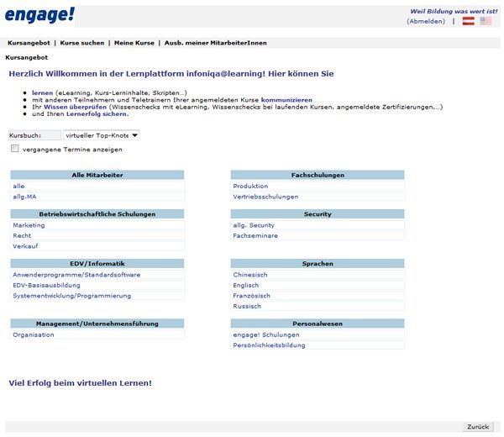This screenshot has width=504, height=437.
Task: Click the Organisation link under Management
Action: (34, 334)
